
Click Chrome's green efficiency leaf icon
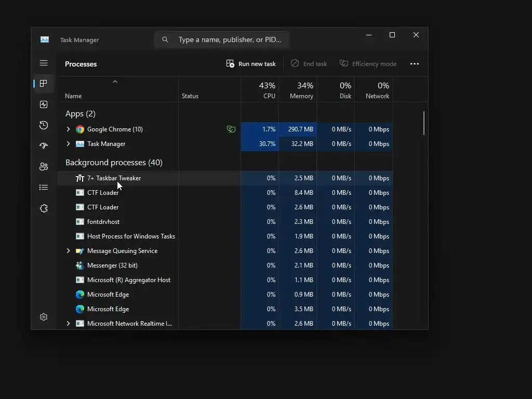pyautogui.click(x=231, y=129)
